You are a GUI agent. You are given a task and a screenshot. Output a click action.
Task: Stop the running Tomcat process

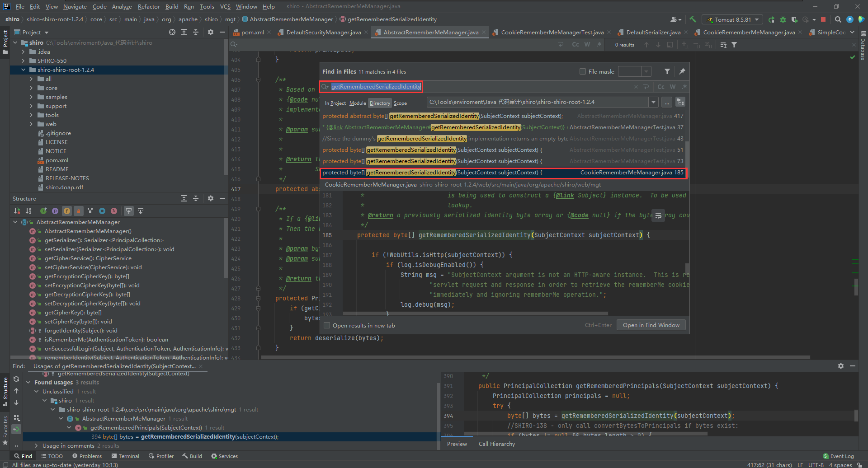click(823, 19)
